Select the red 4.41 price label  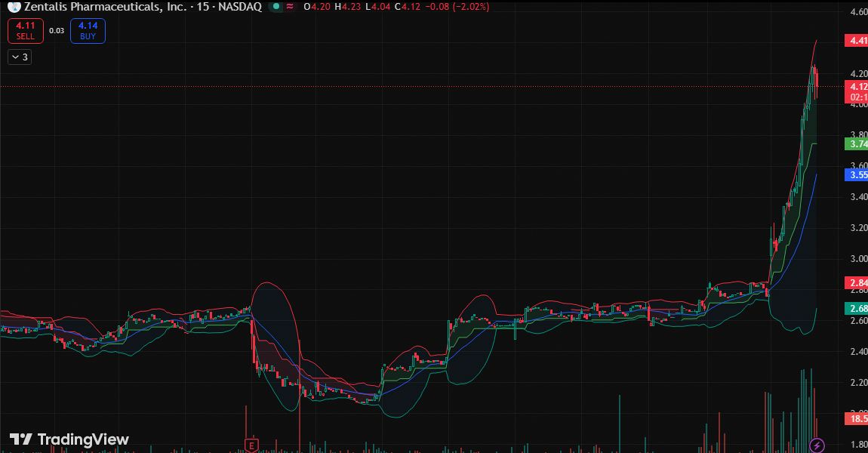tap(857, 41)
